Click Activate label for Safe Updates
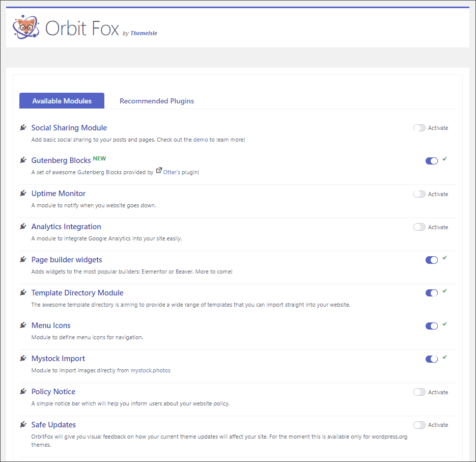Viewport: 476px width, 462px height. [438, 425]
